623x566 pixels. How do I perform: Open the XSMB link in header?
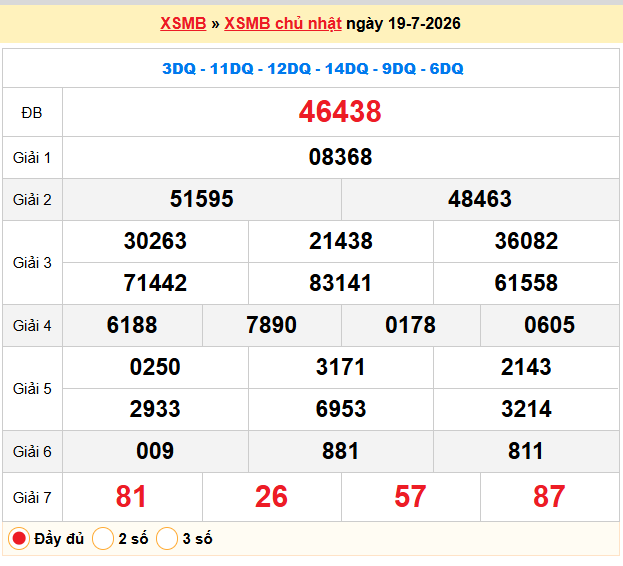point(183,23)
